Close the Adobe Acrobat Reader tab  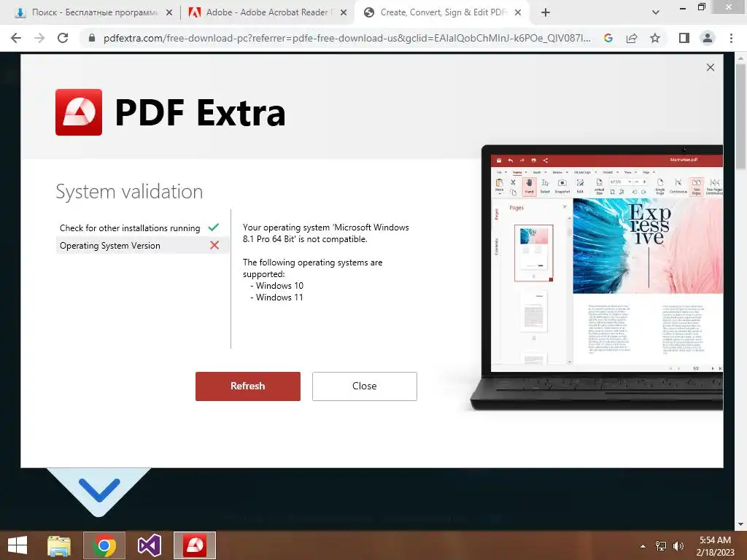343,13
